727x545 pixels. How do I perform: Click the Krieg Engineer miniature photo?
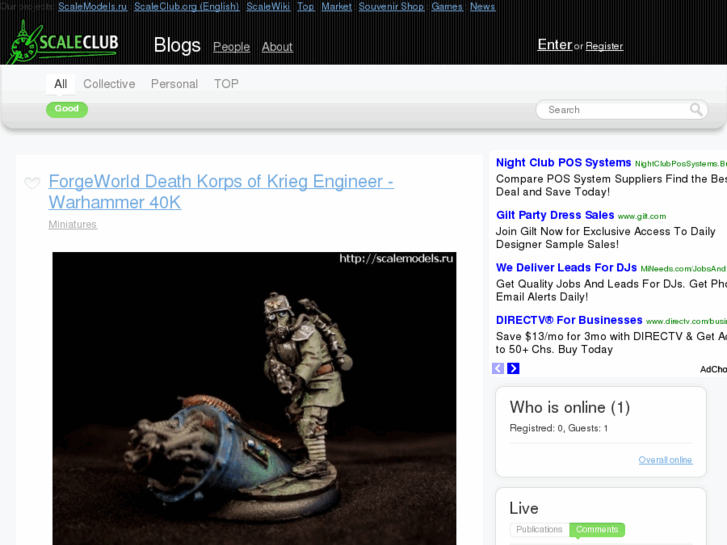[254, 398]
